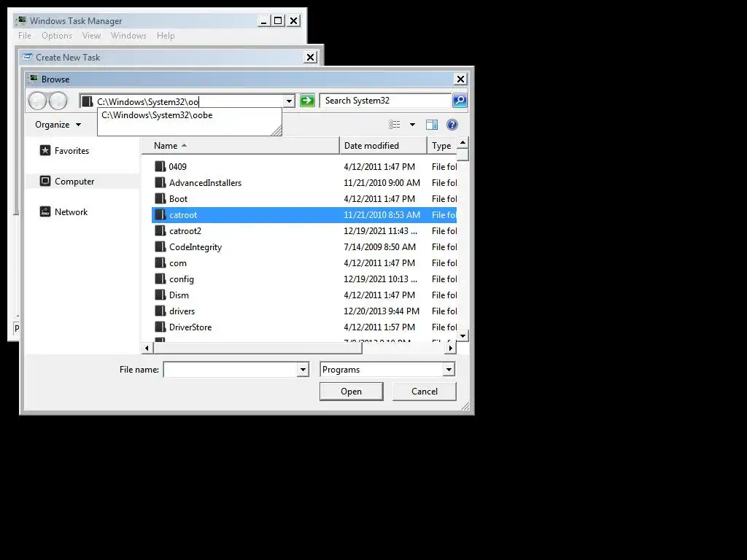The width and height of the screenshot is (747, 560).
Task: Open the address bar history dropdown
Action: pyautogui.click(x=289, y=101)
